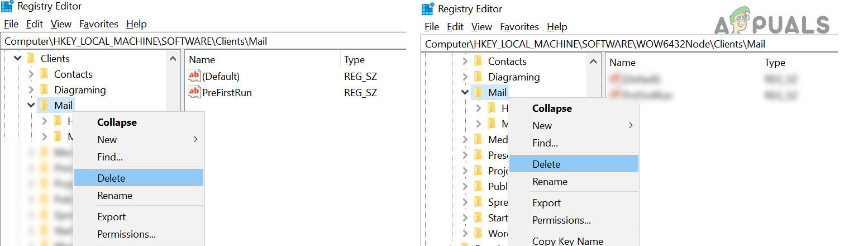Open Favorites menu in the SOFTWARE\Clients\Mail window
Image resolution: width=868 pixels, height=246 pixels.
point(98,24)
